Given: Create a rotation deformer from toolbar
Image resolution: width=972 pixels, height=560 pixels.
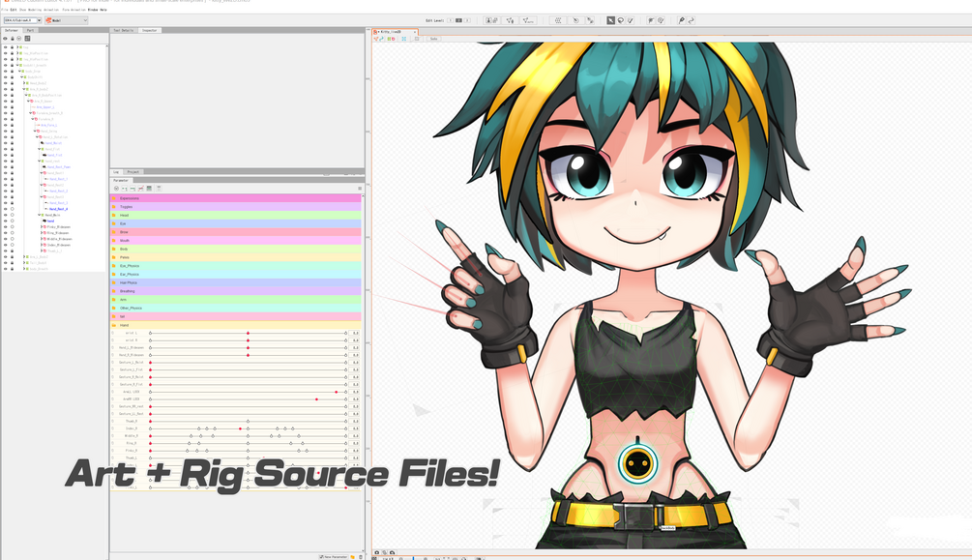Looking at the screenshot, I should tap(575, 20).
